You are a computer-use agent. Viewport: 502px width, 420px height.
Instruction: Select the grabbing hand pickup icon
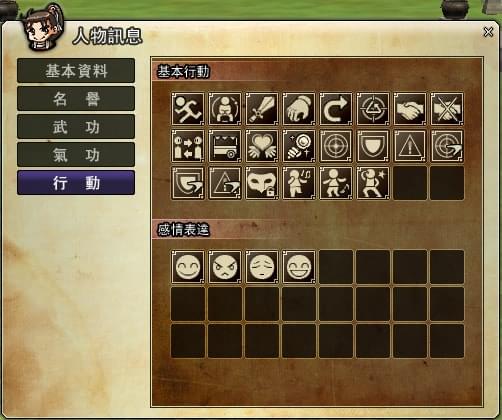coord(299,109)
